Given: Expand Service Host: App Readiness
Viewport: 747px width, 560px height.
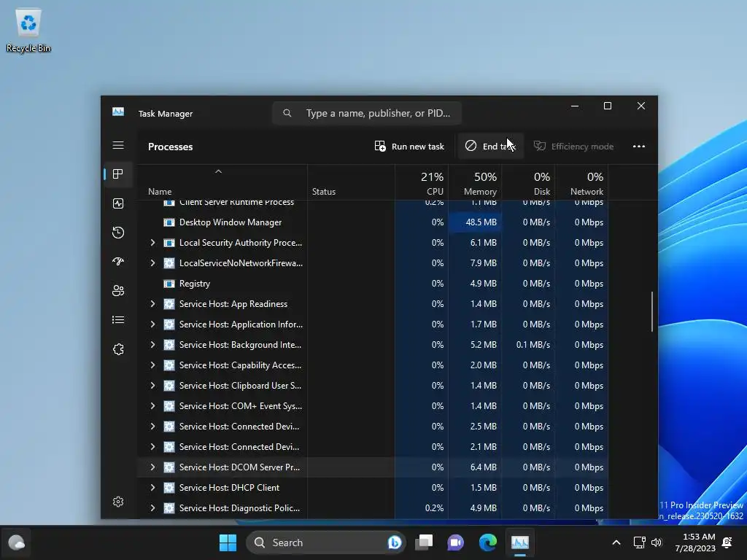Looking at the screenshot, I should (x=152, y=304).
